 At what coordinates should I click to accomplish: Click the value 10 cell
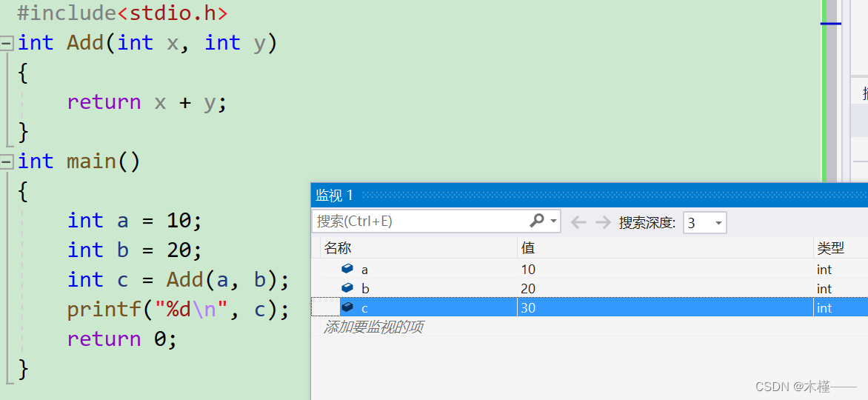point(665,269)
